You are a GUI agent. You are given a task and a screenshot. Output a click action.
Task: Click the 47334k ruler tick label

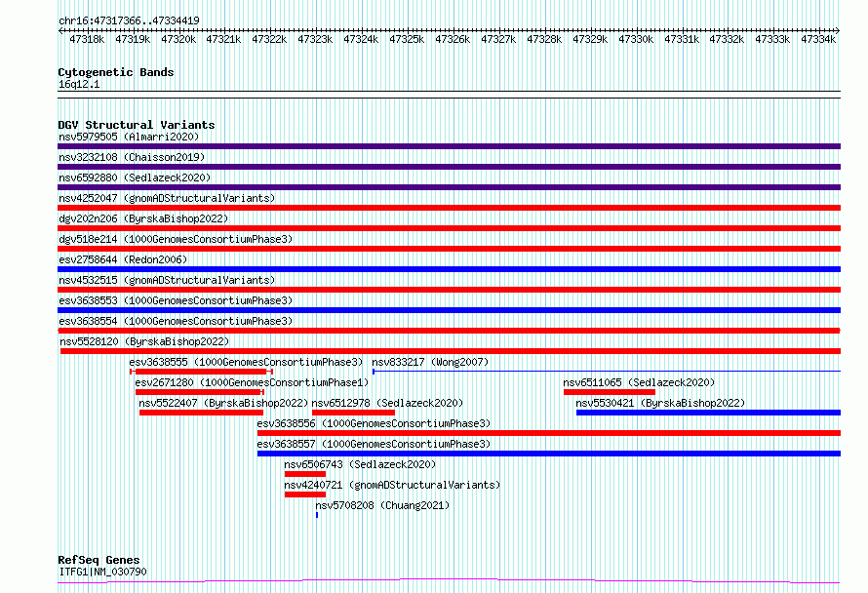tap(818, 39)
